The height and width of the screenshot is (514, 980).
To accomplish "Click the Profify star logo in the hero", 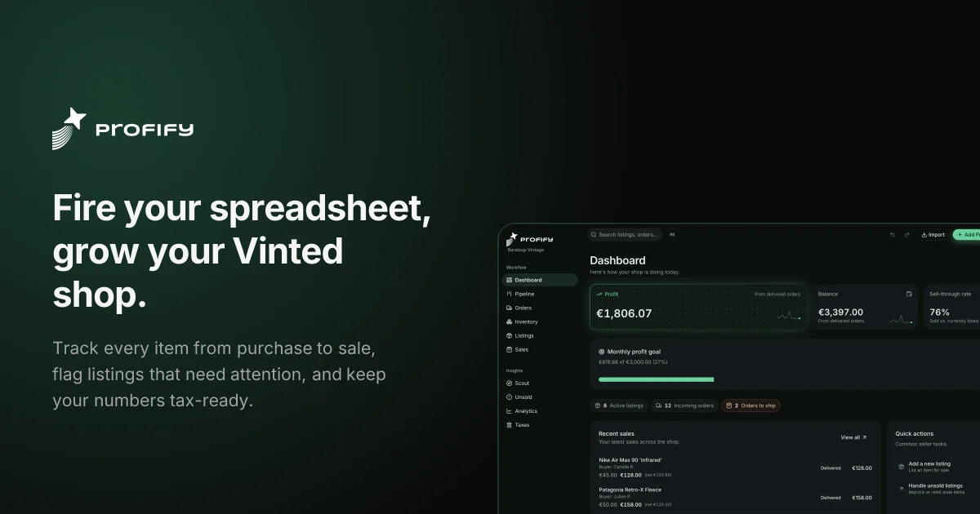I will pyautogui.click(x=69, y=129).
